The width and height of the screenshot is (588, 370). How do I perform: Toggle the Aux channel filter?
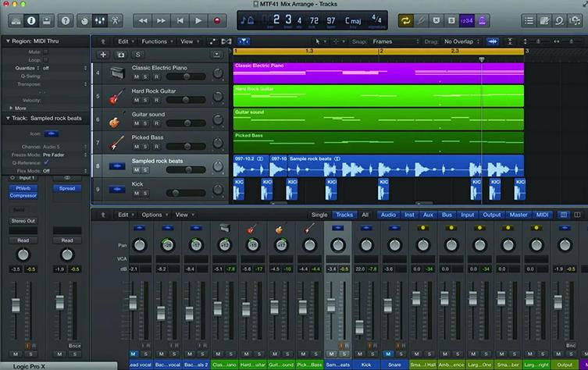click(x=428, y=215)
